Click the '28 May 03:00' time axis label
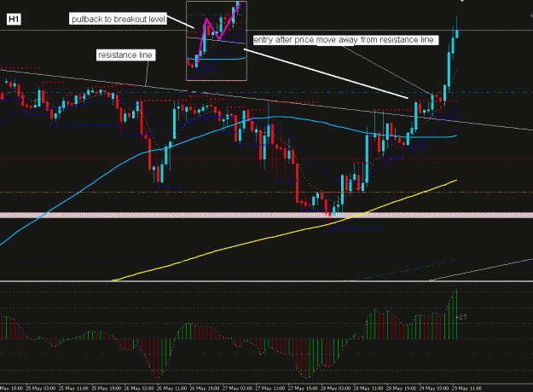Screen dimensions: 533x392 pos(336,389)
